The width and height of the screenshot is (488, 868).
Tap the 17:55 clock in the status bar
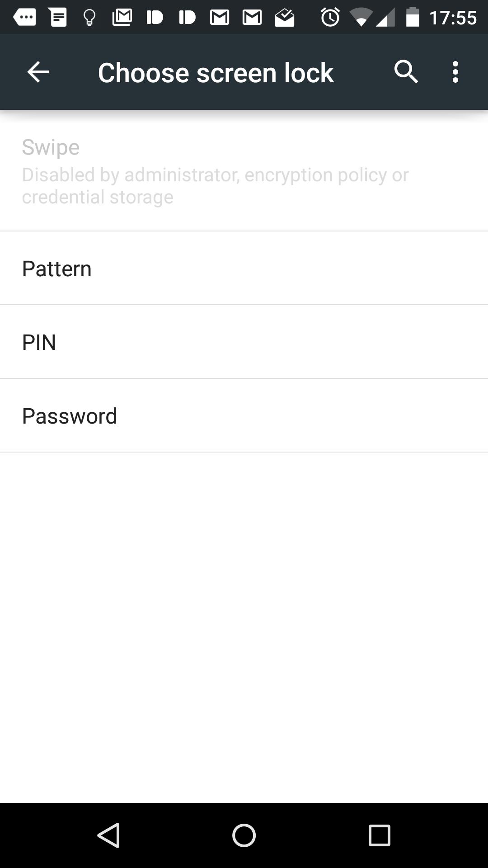tap(453, 18)
